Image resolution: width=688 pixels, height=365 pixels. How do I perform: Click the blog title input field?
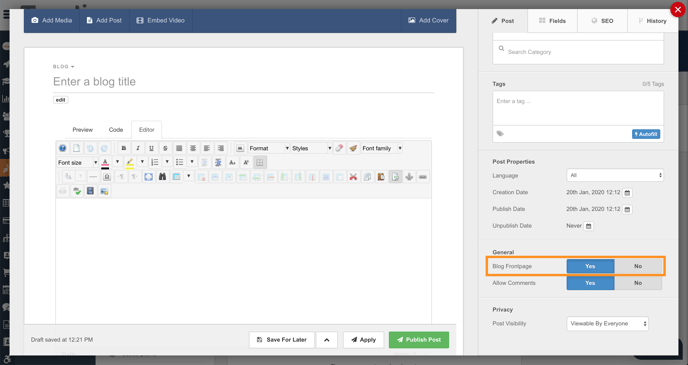(x=244, y=82)
